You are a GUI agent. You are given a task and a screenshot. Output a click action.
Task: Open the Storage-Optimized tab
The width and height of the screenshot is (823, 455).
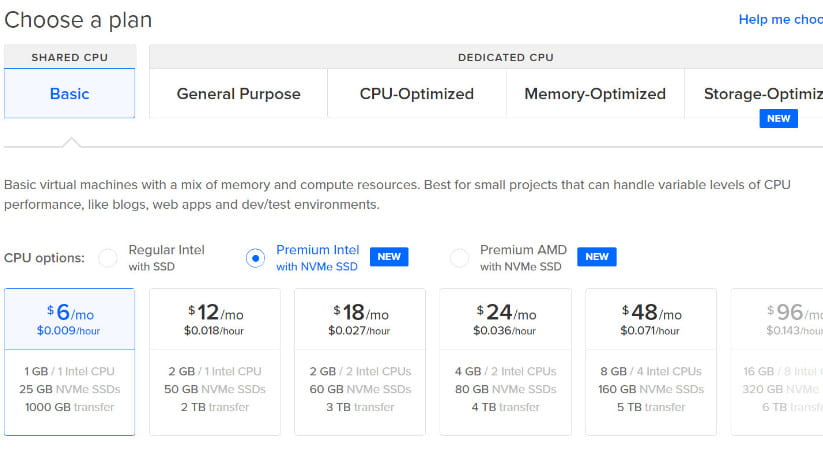coord(762,94)
